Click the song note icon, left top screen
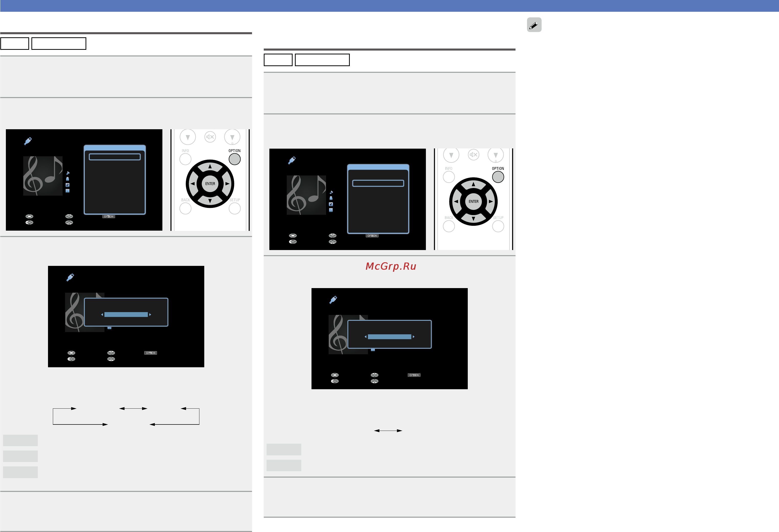Image resolution: width=779 pixels, height=532 pixels. point(68,173)
